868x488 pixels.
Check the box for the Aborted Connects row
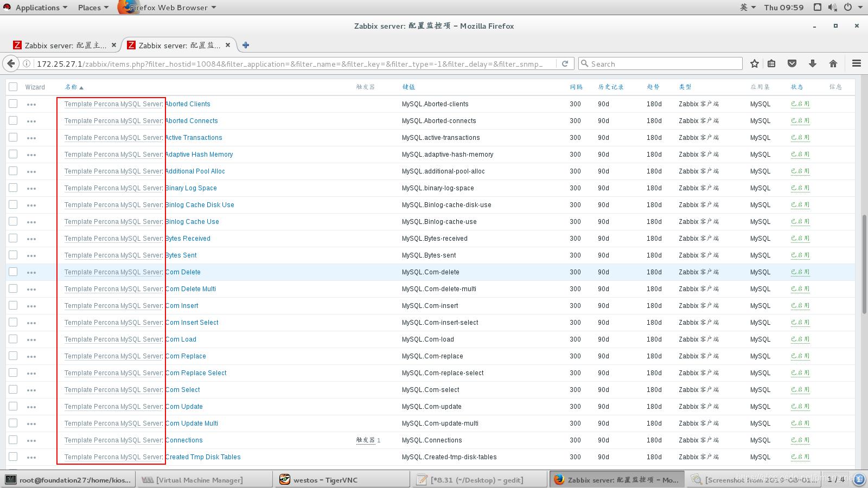[13, 120]
